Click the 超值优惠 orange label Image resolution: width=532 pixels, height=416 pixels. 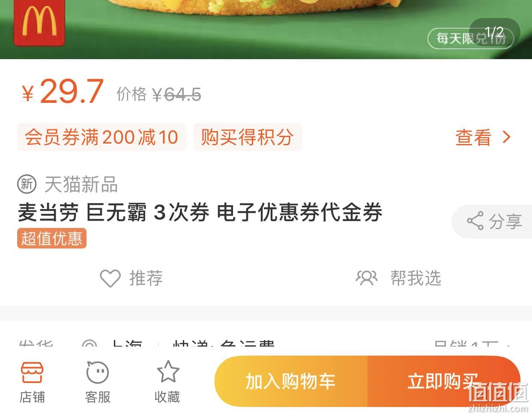[x=52, y=238]
